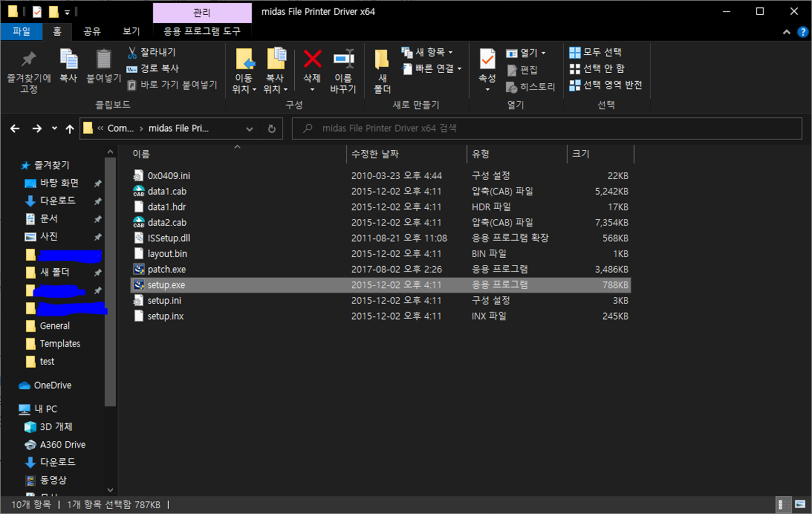Click 이름 바꾸기 (Rename) icon
This screenshot has height=514, width=812.
343,71
